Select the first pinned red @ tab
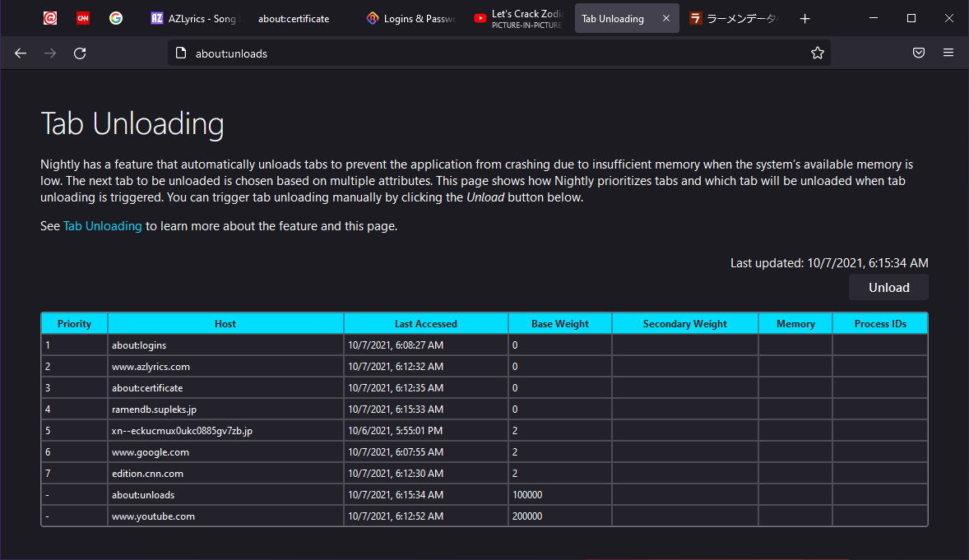This screenshot has width=969, height=560. [x=50, y=18]
